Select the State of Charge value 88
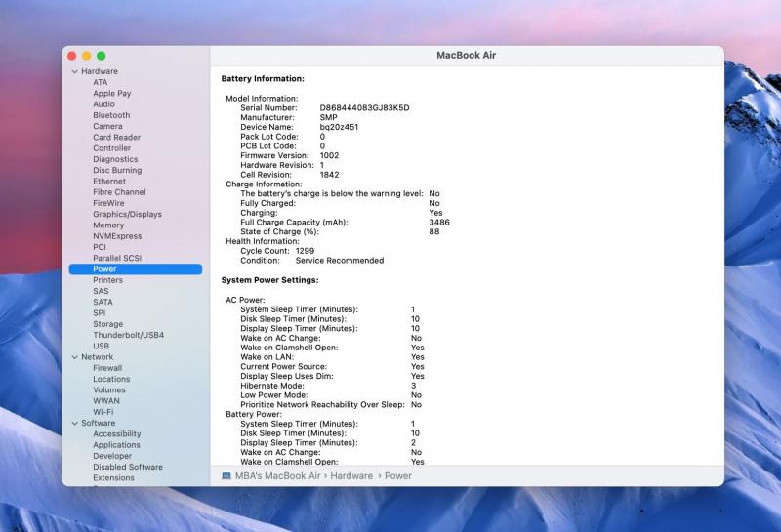781x532 pixels. click(x=434, y=231)
